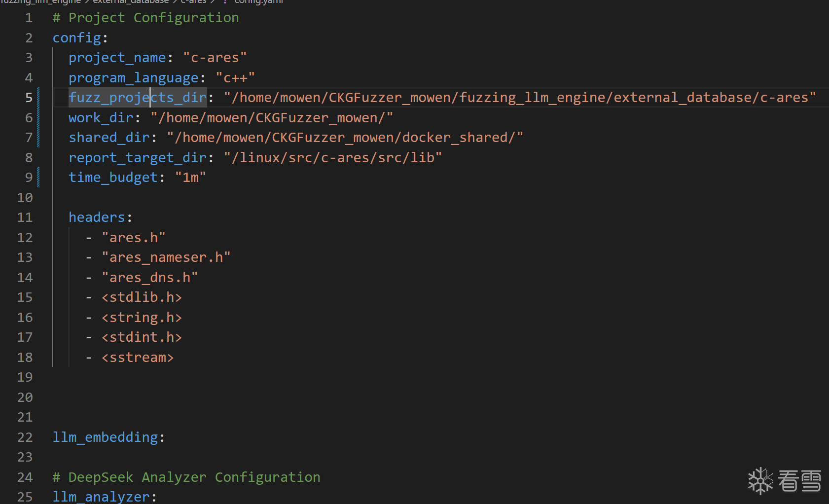This screenshot has width=829, height=504.
Task: Click the report_target_dir key
Action: click(138, 158)
